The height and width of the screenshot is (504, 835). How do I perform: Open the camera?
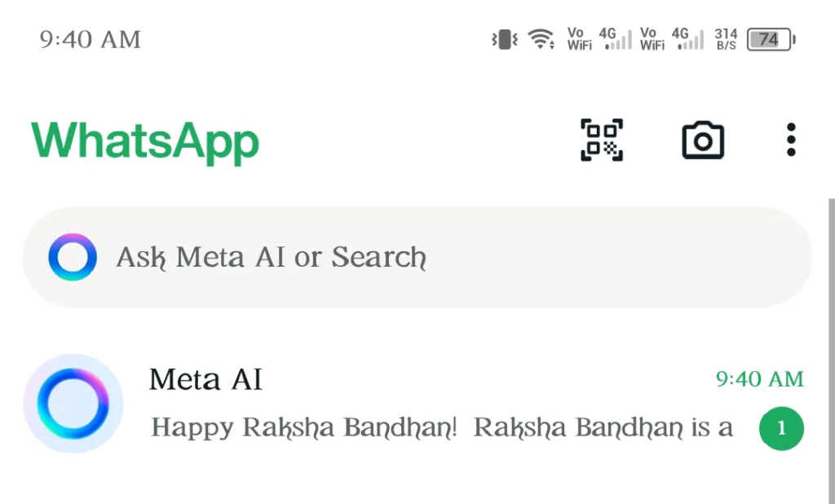pos(702,140)
